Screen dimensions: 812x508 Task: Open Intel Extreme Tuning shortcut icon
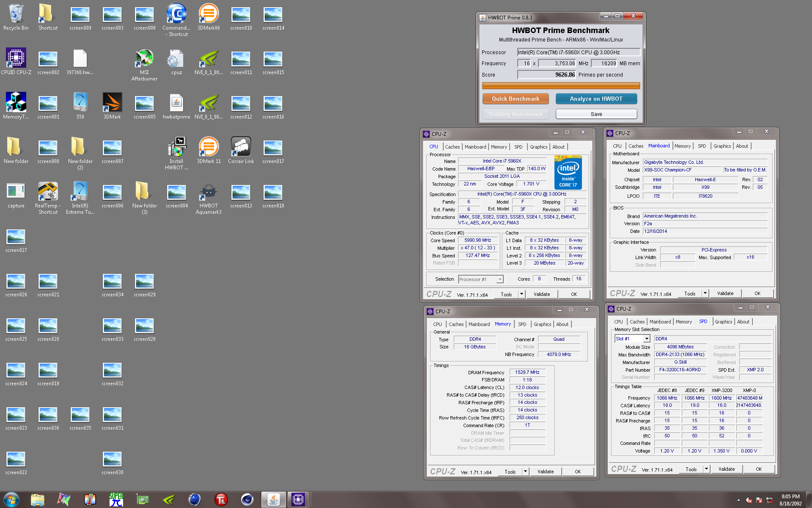pyautogui.click(x=80, y=198)
